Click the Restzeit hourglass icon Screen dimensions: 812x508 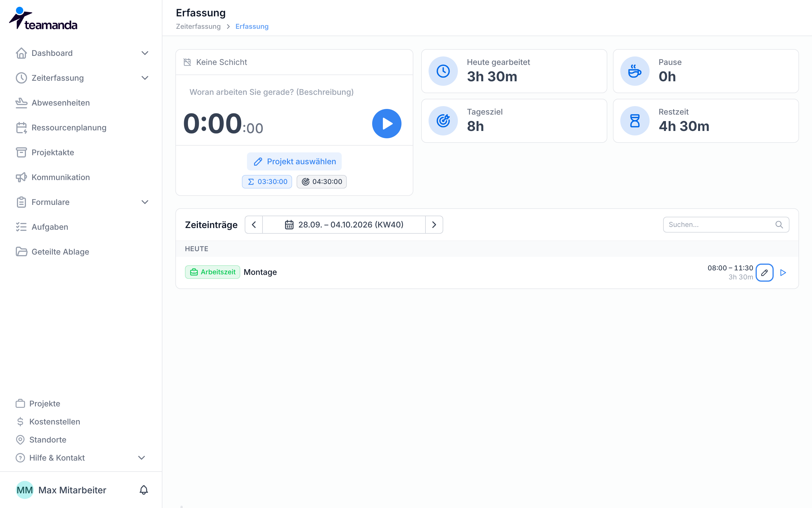coord(634,121)
